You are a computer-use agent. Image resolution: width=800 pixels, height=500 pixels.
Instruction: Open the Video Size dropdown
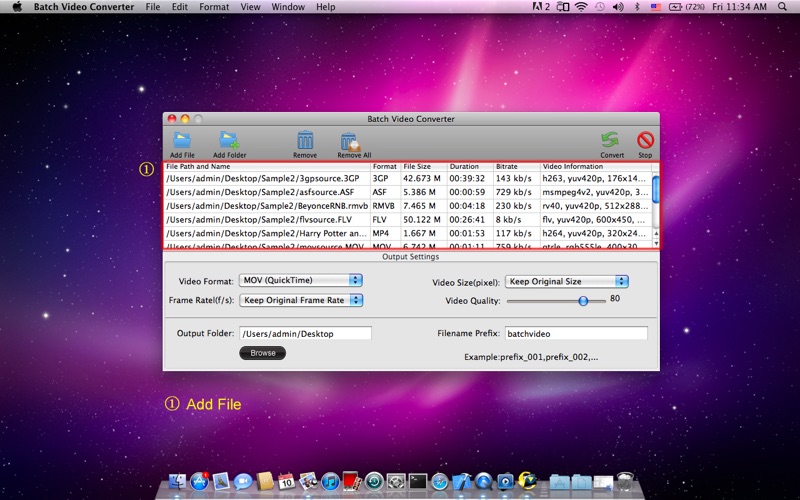click(x=567, y=281)
